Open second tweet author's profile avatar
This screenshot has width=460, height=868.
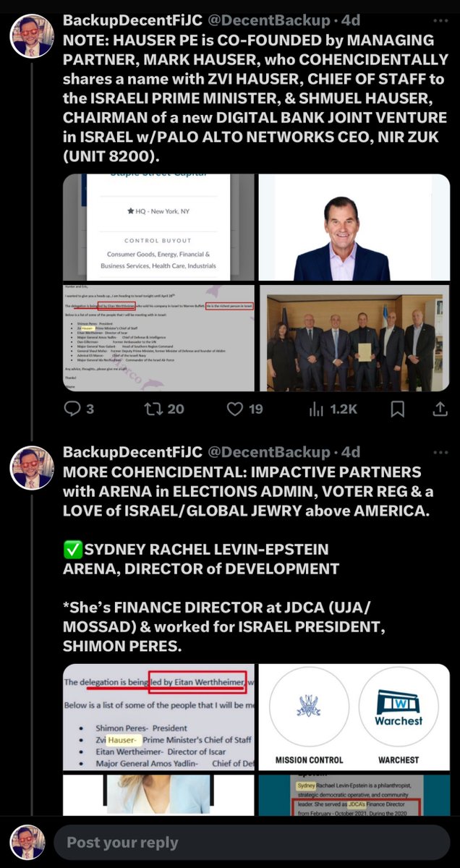31,467
